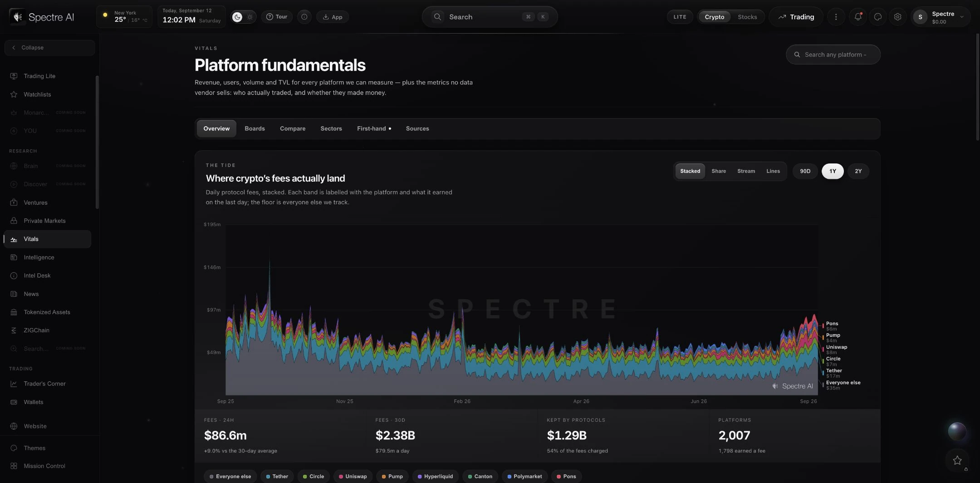
Task: Toggle the Polymarket legend chip
Action: [x=525, y=476]
